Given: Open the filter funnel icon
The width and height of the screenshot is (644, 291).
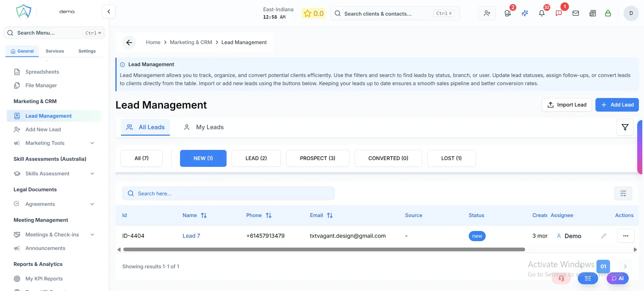Looking at the screenshot, I should (625, 127).
